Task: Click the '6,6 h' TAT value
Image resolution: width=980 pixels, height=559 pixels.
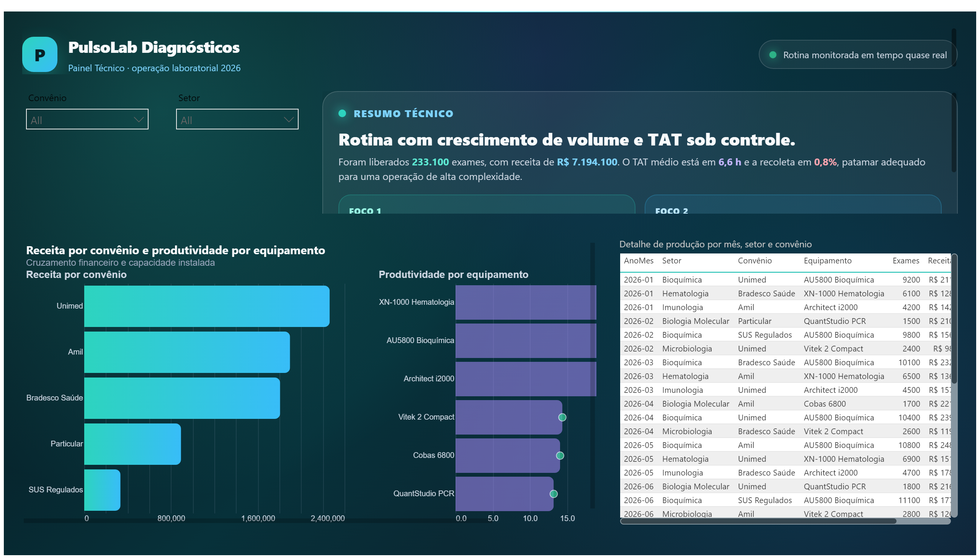Action: pos(729,162)
